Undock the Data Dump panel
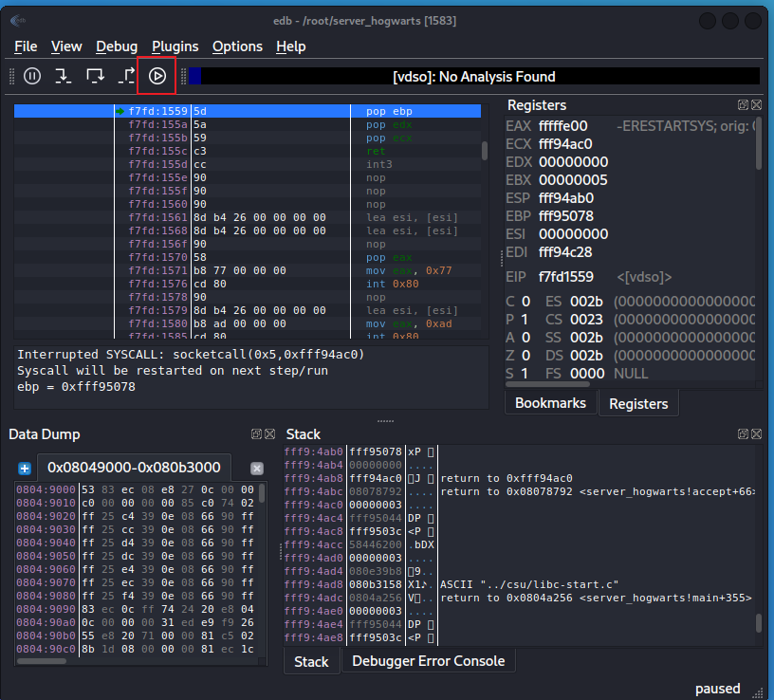The height and width of the screenshot is (700, 774). coord(256,433)
